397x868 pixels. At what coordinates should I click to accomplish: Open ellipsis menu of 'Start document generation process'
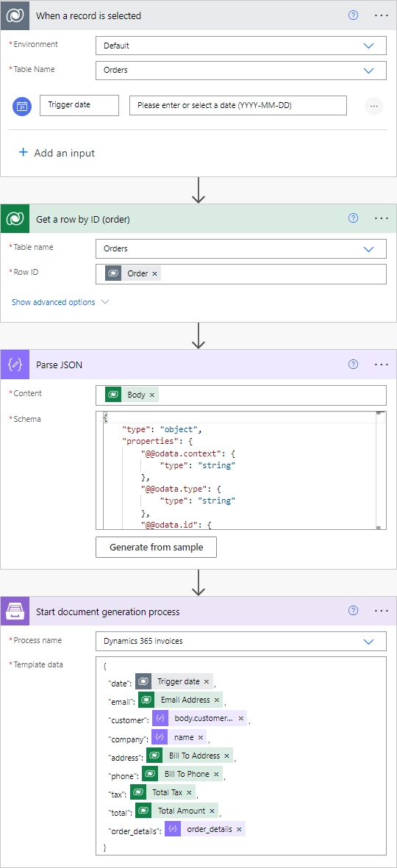click(x=382, y=611)
